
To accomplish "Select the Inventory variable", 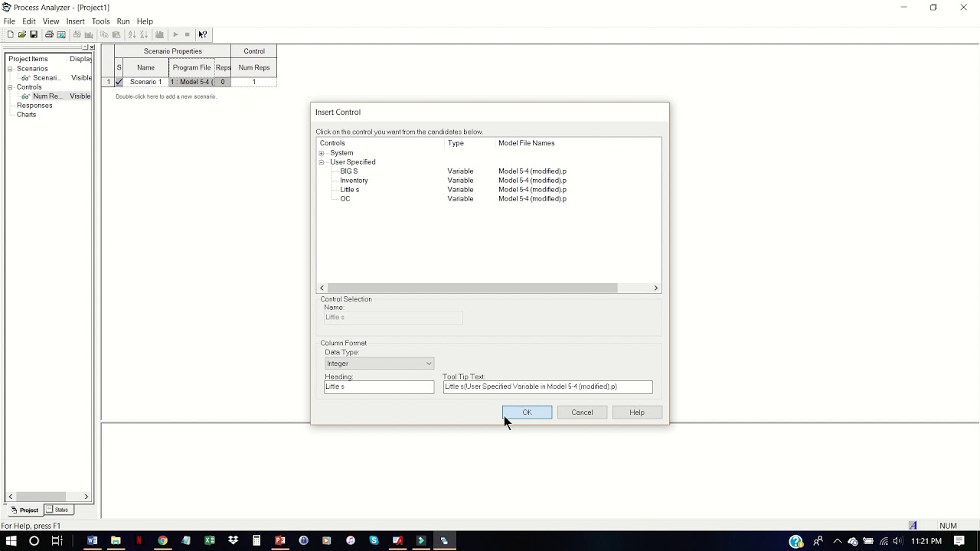I will point(354,181).
